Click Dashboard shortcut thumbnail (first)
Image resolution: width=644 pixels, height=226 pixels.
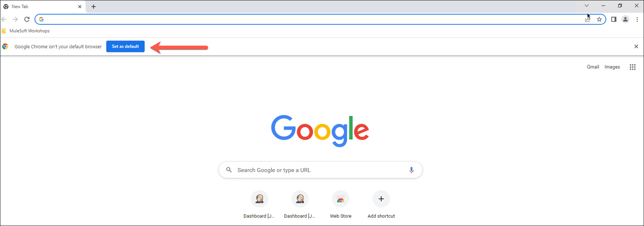[259, 199]
